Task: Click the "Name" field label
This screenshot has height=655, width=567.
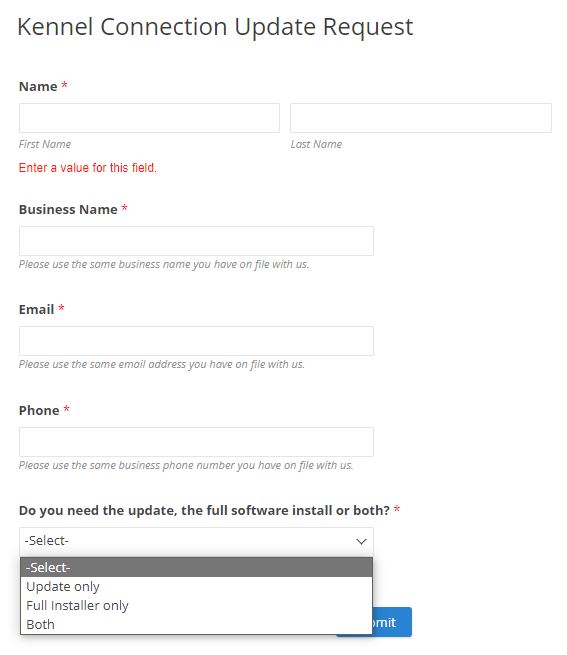Action: (38, 86)
